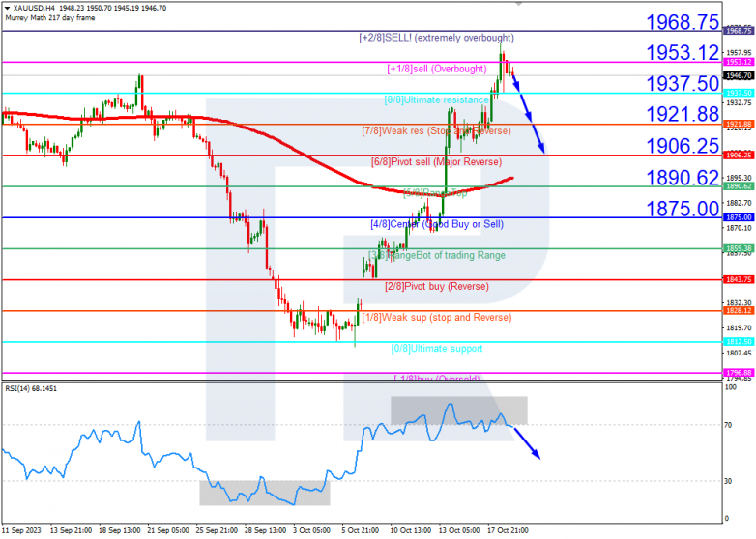Select the orange 1828.12 axis price tag

pos(739,311)
